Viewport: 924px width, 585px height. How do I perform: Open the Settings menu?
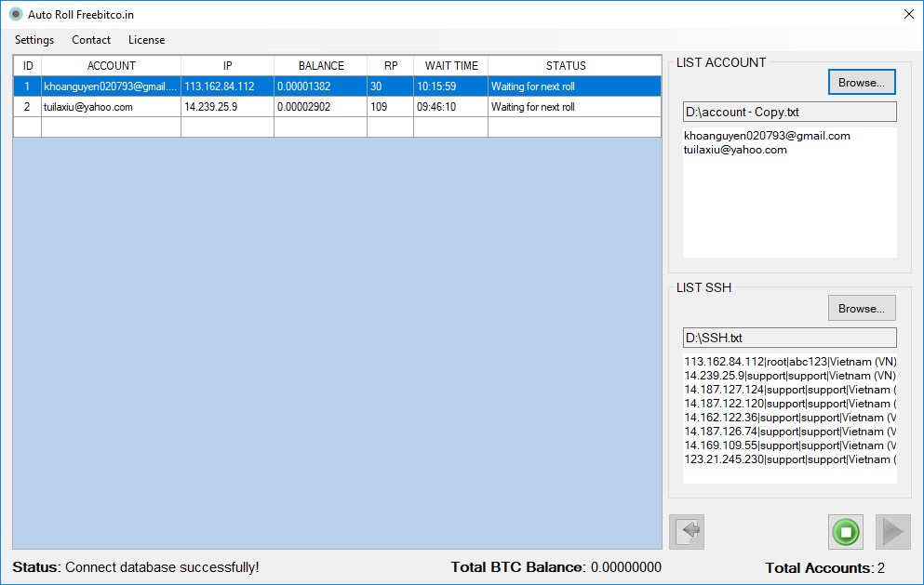(34, 39)
